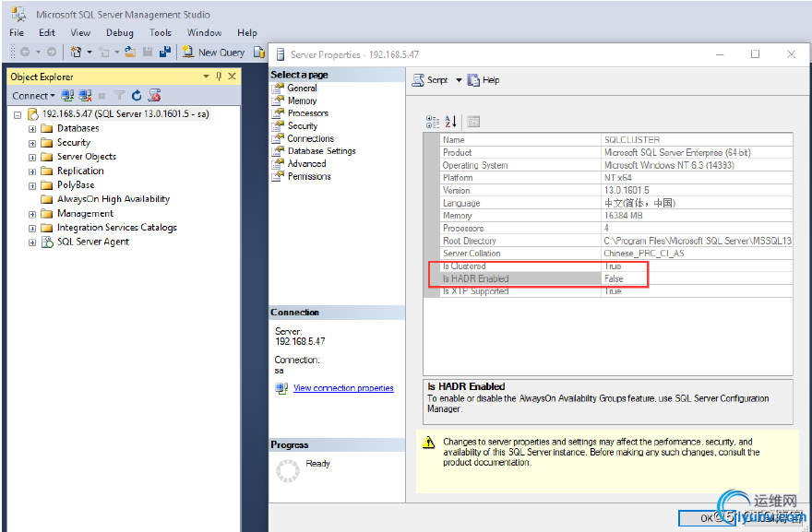The width and height of the screenshot is (812, 532).
Task: Collapse the 192.168.5.47 server node
Action: pyautogui.click(x=18, y=115)
